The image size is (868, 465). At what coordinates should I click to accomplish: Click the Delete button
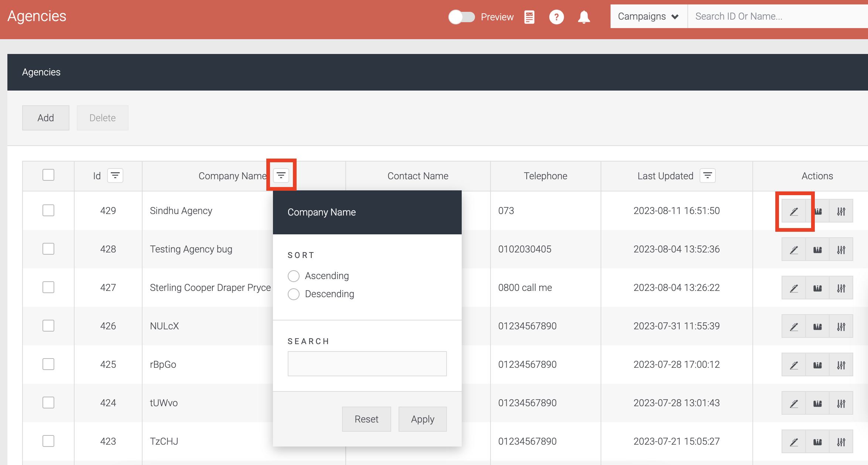pos(103,118)
